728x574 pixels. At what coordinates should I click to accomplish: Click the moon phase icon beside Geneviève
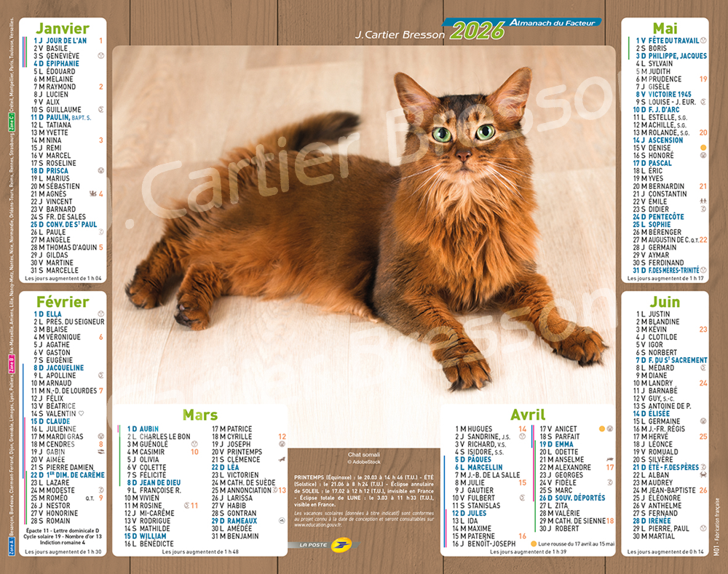[100, 56]
